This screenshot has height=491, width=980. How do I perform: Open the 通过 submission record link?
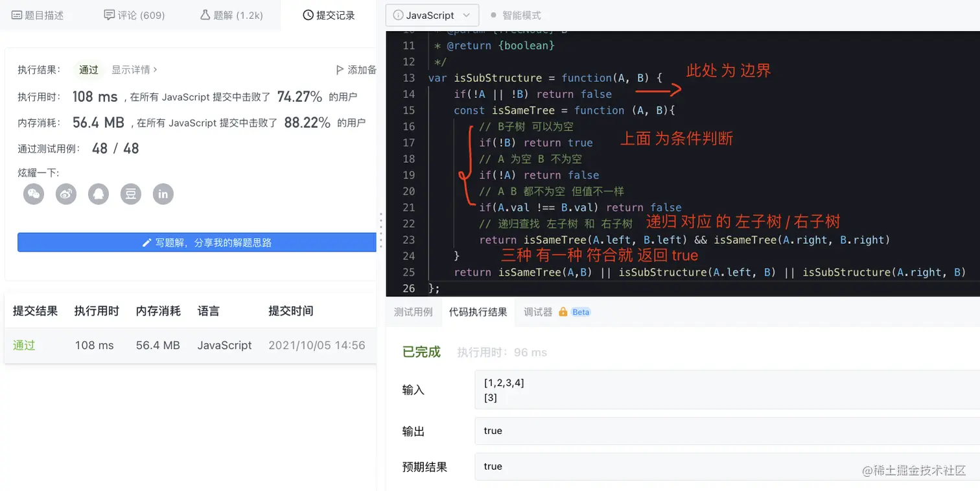24,345
